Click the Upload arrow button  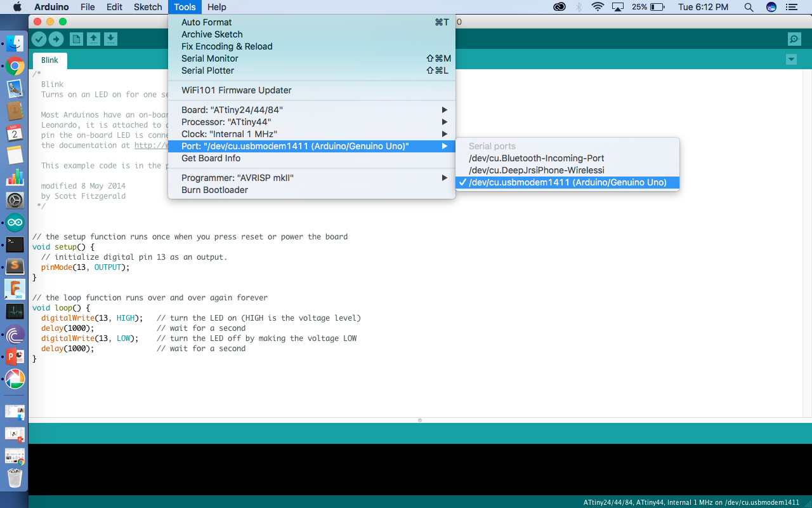pos(56,39)
